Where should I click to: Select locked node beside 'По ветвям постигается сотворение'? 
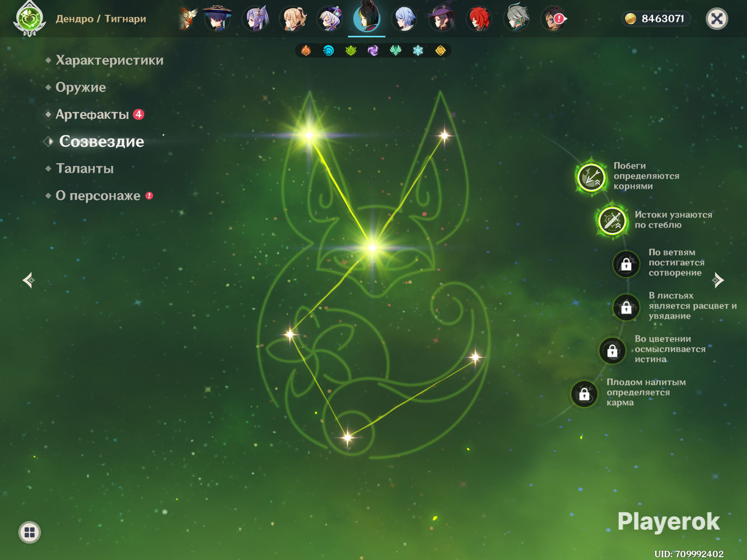(626, 264)
